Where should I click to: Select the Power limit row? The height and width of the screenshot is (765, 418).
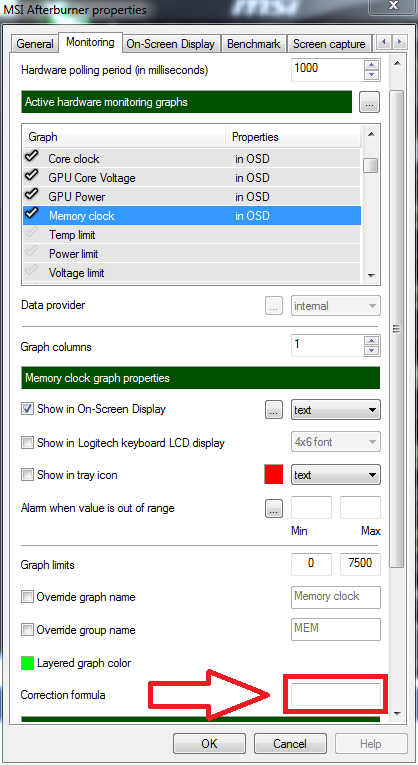pyautogui.click(x=192, y=254)
